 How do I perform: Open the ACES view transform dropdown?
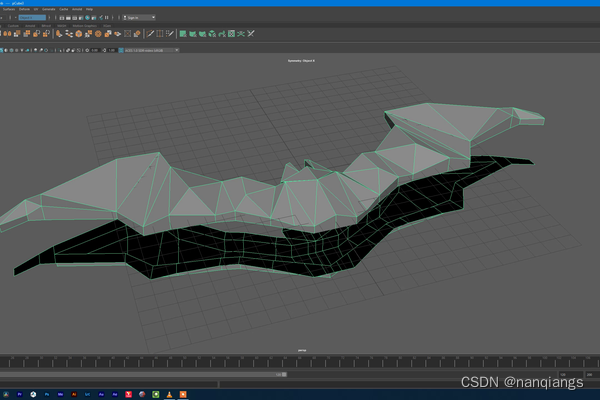[152, 50]
